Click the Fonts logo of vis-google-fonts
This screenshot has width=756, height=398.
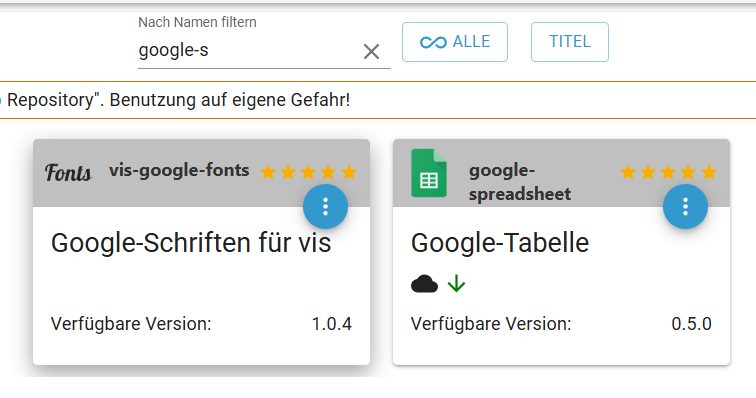tap(68, 173)
